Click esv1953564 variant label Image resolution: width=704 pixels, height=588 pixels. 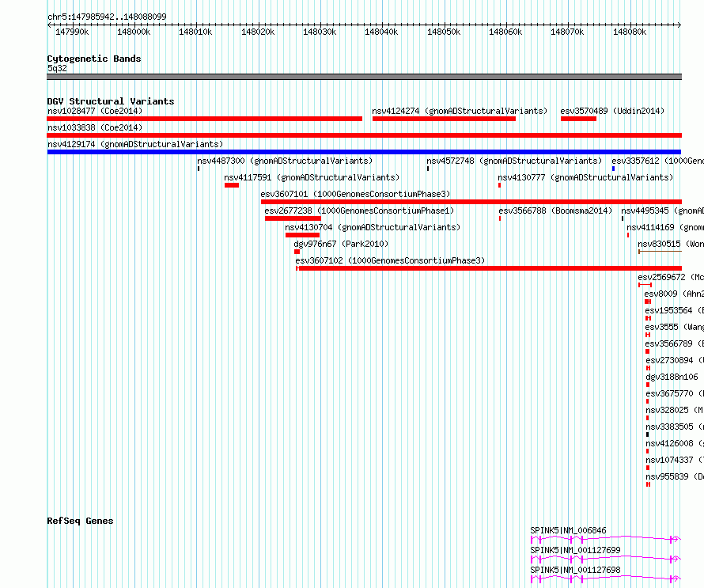coord(675,310)
